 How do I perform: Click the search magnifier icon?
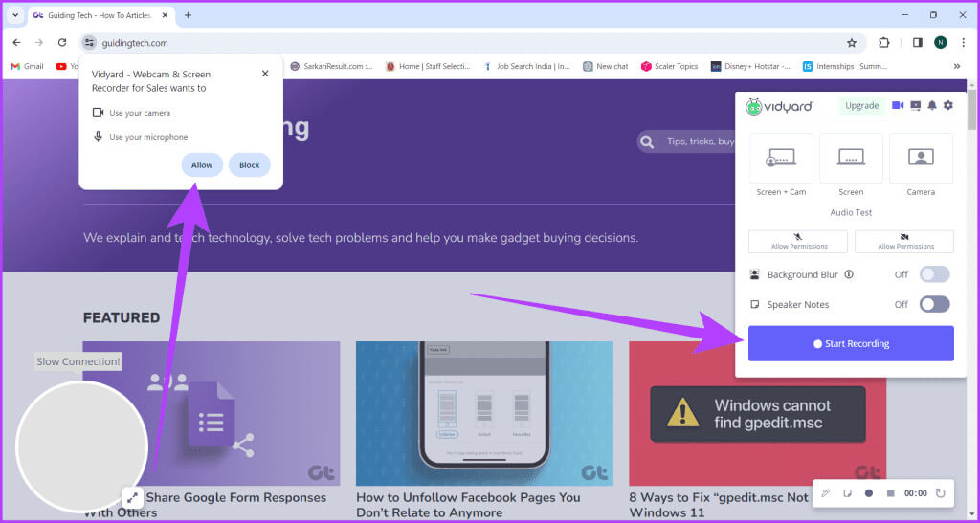[648, 142]
